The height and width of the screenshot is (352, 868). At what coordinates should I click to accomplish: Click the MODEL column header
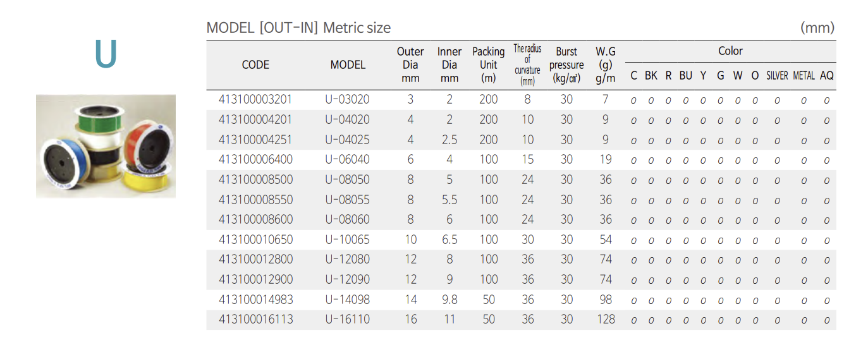click(348, 64)
